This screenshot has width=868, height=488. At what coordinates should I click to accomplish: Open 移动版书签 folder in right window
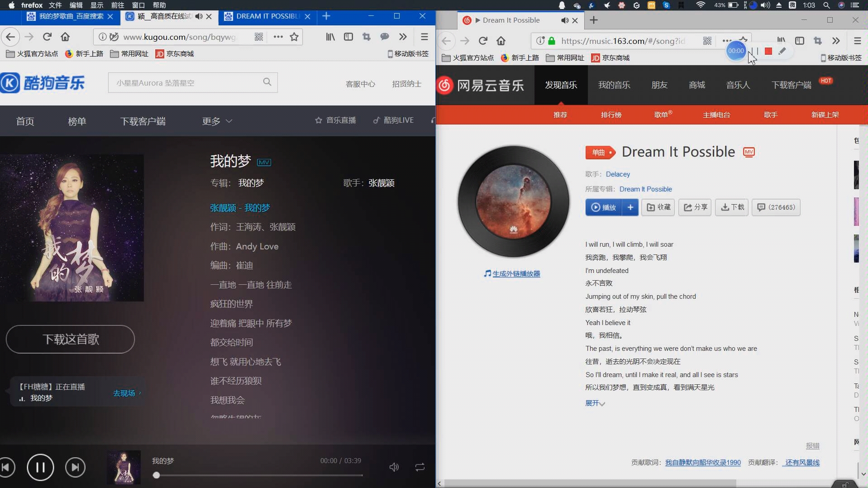pos(841,57)
